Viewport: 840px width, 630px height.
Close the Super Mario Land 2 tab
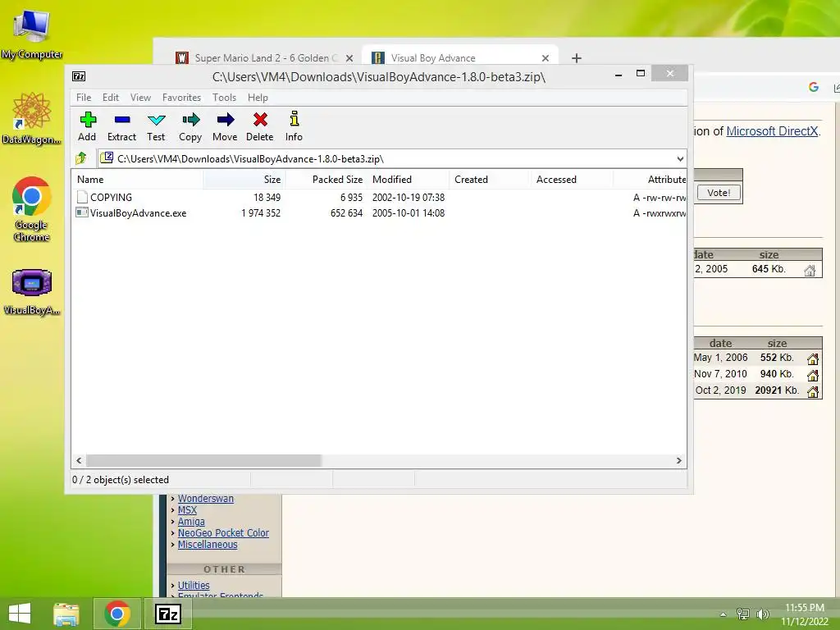[x=349, y=58]
